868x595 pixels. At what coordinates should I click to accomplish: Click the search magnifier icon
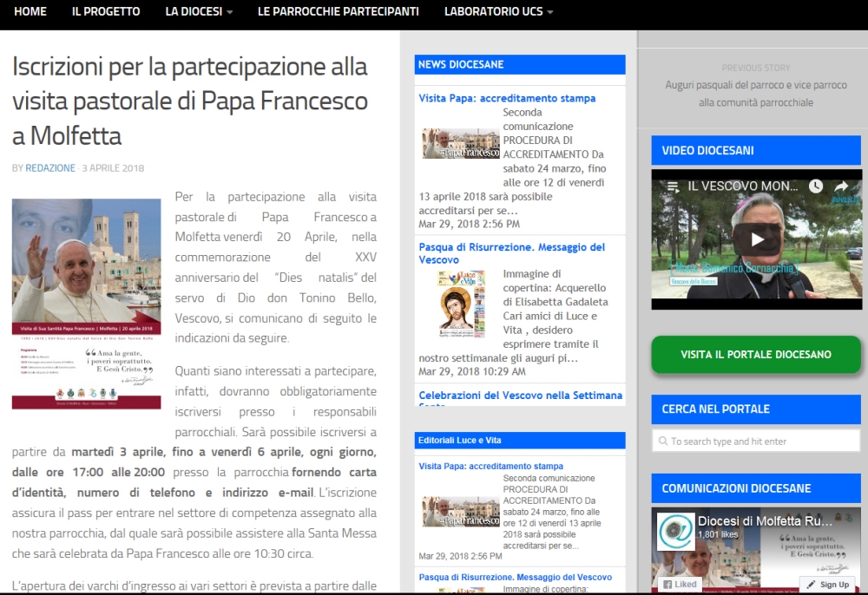tap(662, 441)
